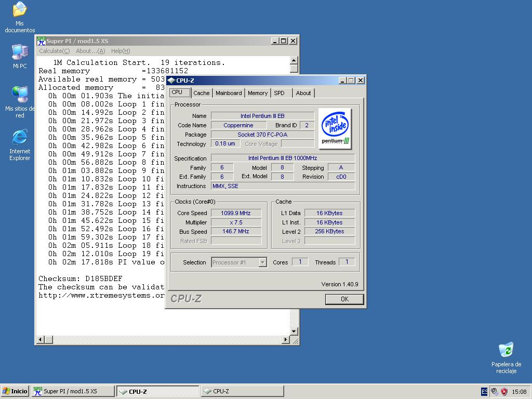Click the Revision cD0 value
The width and height of the screenshot is (532, 399).
coord(341,177)
